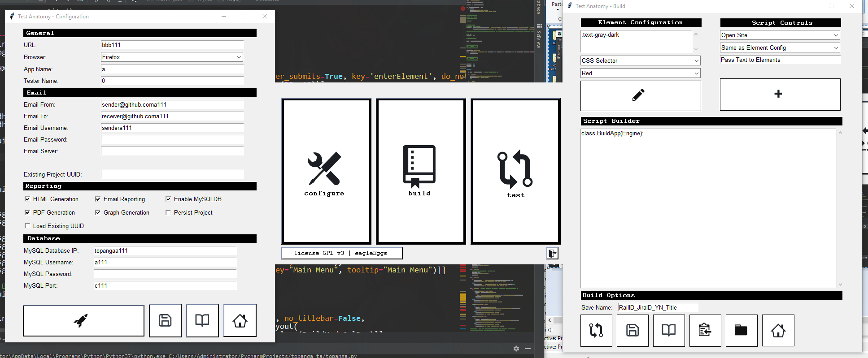The image size is (868, 358).
Task: Click the Existing Project UUID field
Action: 172,174
